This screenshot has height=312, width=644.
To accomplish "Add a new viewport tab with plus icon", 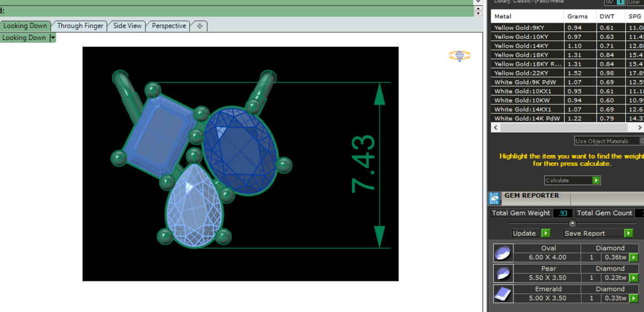I will 200,26.
